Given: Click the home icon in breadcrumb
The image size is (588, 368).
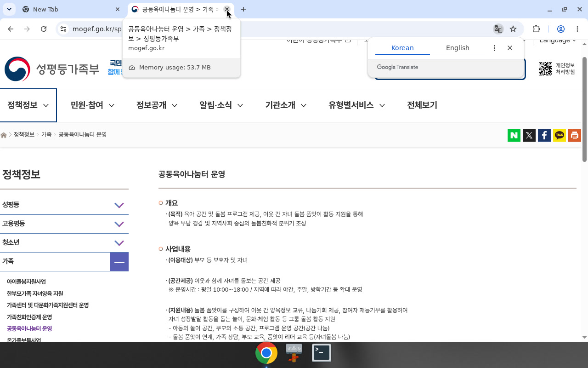Looking at the screenshot, I should [x=4, y=135].
